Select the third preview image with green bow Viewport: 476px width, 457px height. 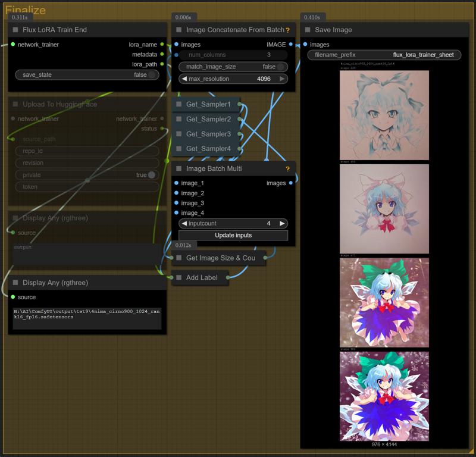(x=384, y=302)
